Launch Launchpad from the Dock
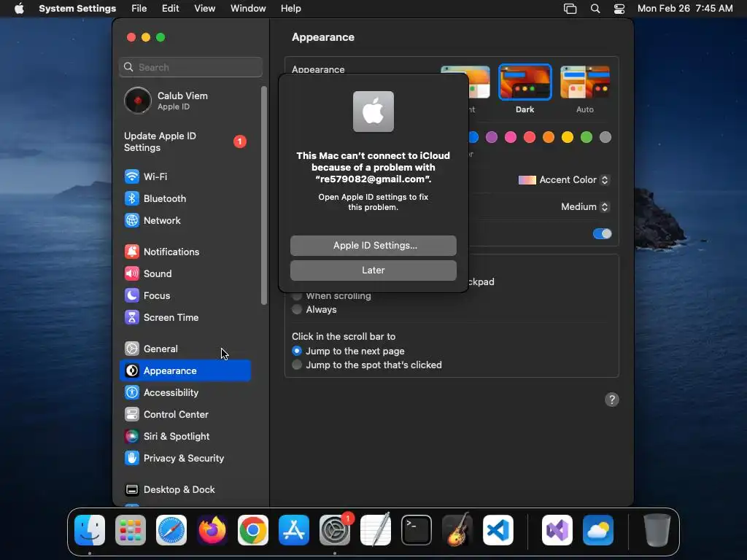The width and height of the screenshot is (747, 560). 131,530
